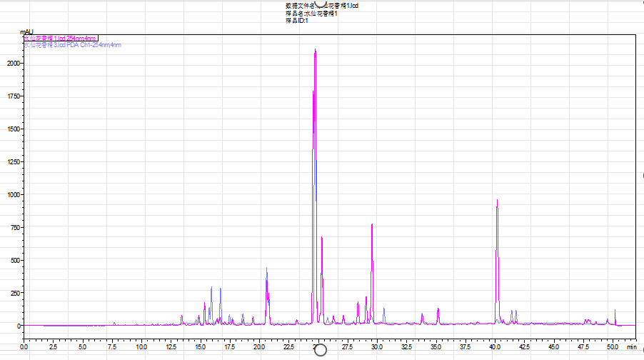The width and height of the screenshot is (644, 360).
Task: Click the min x-axis unit label
Action: coord(630,346)
